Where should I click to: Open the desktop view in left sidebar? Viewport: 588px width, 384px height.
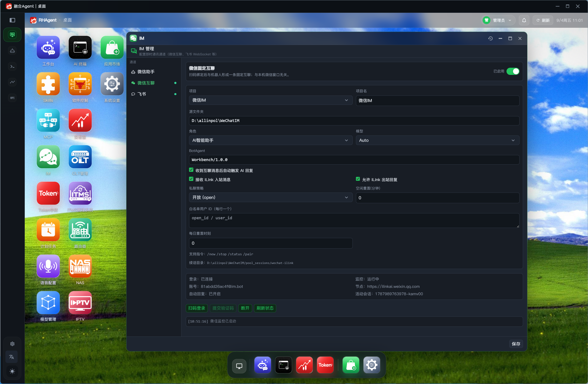[12, 35]
